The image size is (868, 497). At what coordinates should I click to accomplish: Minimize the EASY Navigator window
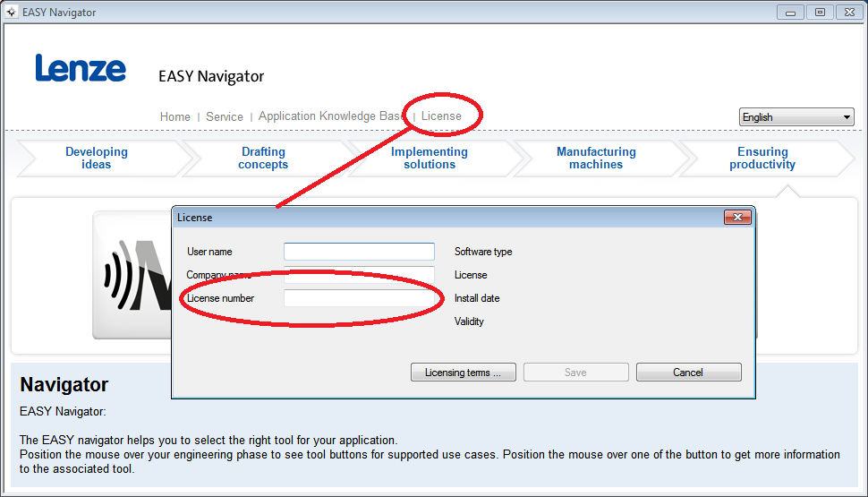pos(790,12)
